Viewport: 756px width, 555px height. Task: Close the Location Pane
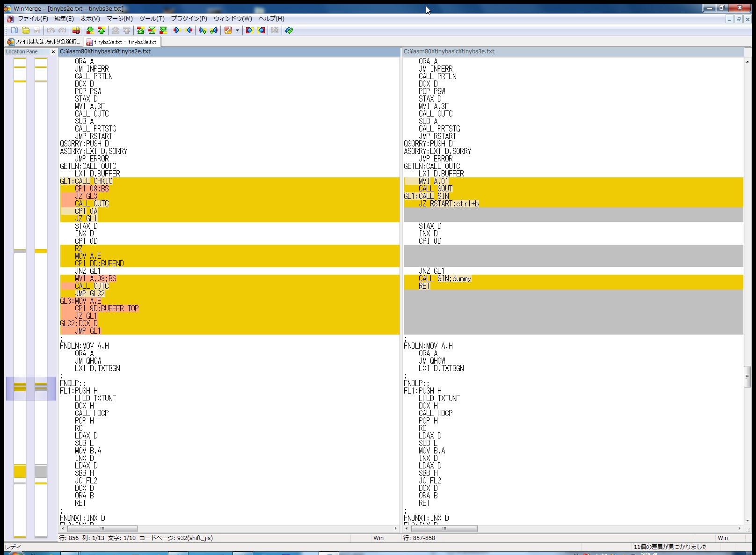pyautogui.click(x=53, y=51)
